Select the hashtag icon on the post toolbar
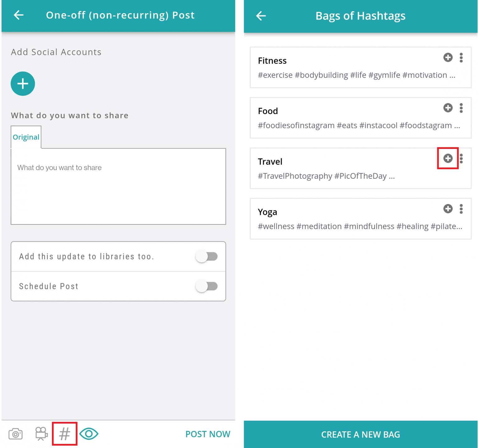This screenshot has width=478, height=448. 64,434
